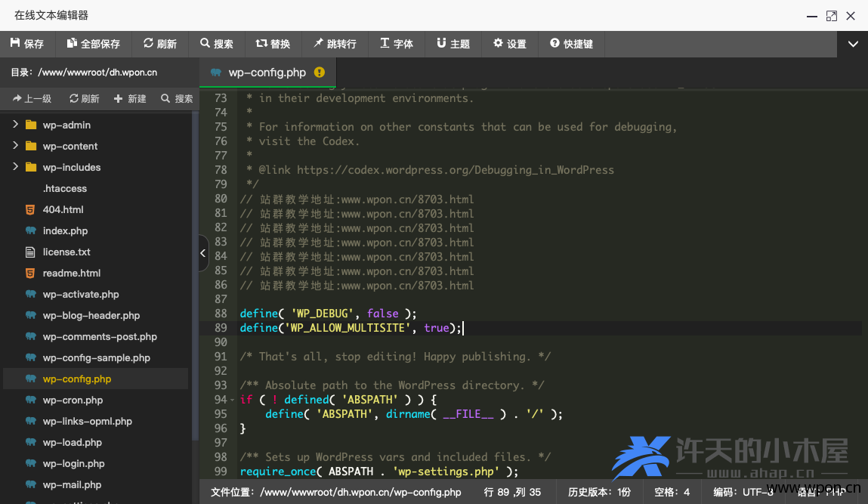The width and height of the screenshot is (868, 504).
Task: Click the HTML5 icon beside readme.html
Action: 30,273
